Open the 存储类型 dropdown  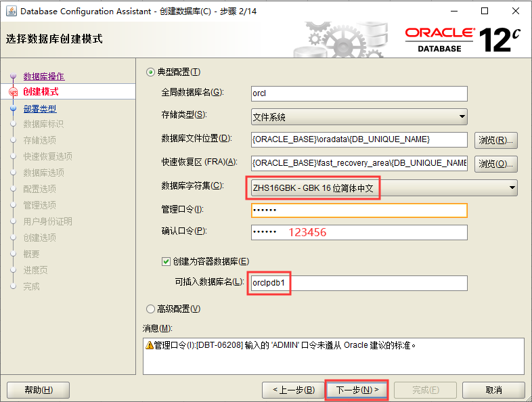[359, 116]
